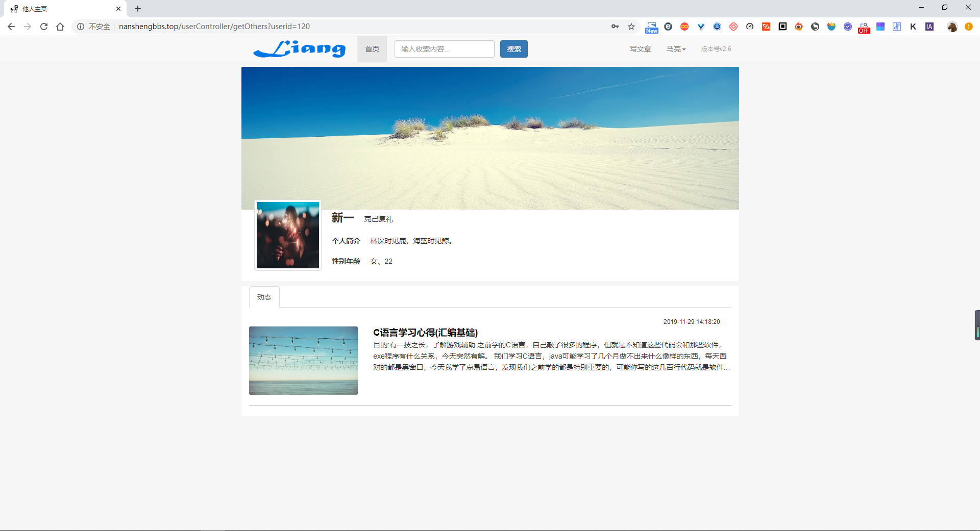Expand the 马亮 user dropdown
The height and width of the screenshot is (531, 980).
point(676,49)
